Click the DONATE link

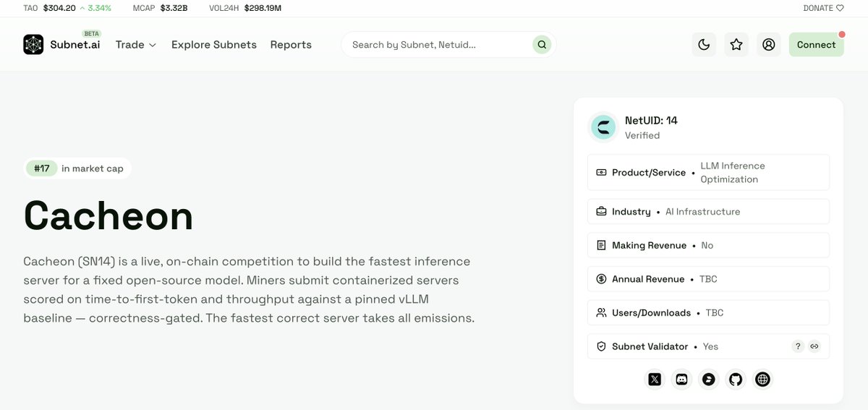pos(823,8)
